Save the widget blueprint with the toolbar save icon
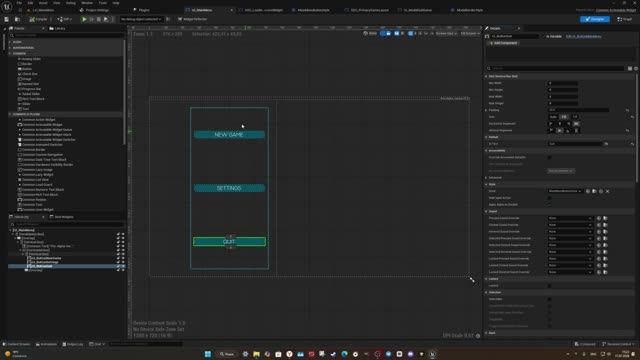The height and width of the screenshot is (360, 640). (x=7, y=19)
